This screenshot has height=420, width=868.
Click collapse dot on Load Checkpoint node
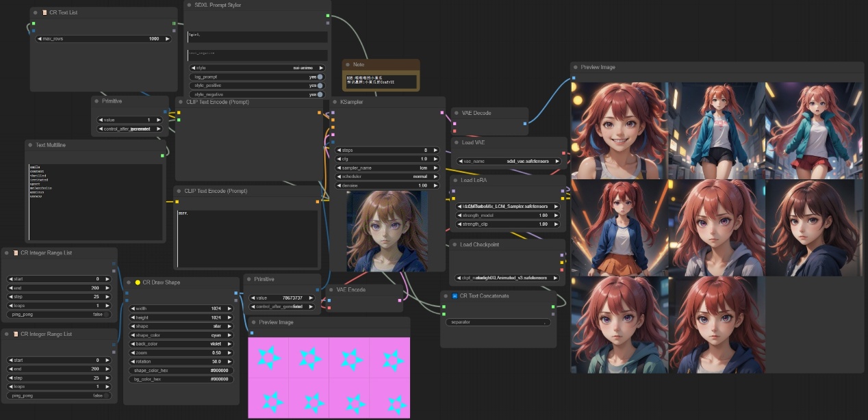tap(455, 244)
